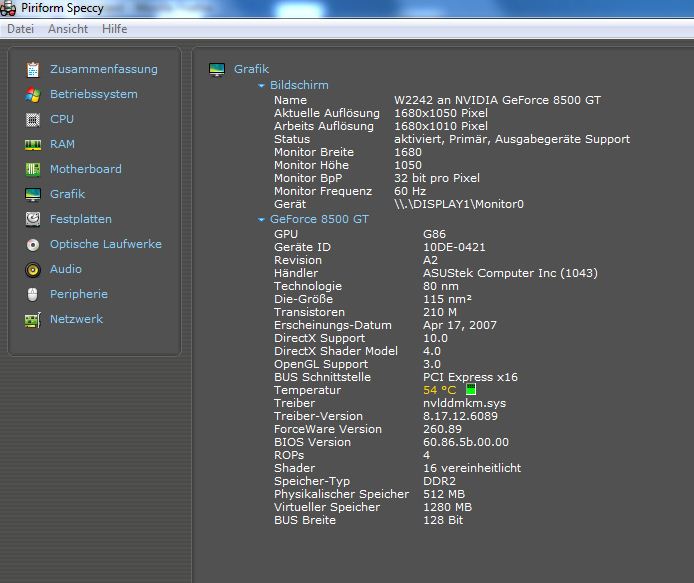
Task: Click the 10DE-0421 device ID value
Action: coord(454,247)
